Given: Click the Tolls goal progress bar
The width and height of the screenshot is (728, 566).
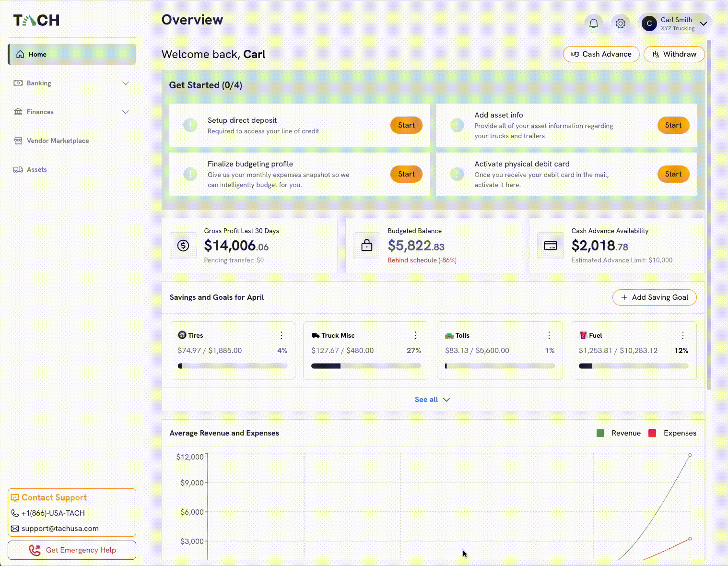Looking at the screenshot, I should [500, 366].
